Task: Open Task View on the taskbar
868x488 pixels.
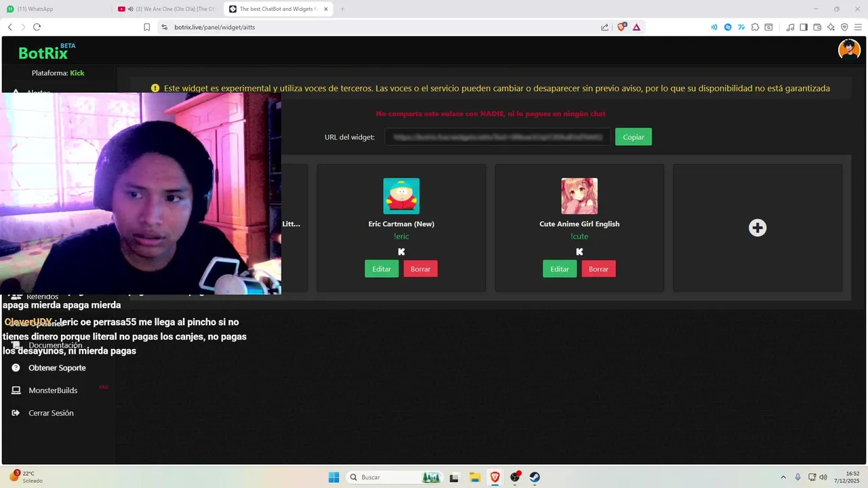Action: pos(454,477)
